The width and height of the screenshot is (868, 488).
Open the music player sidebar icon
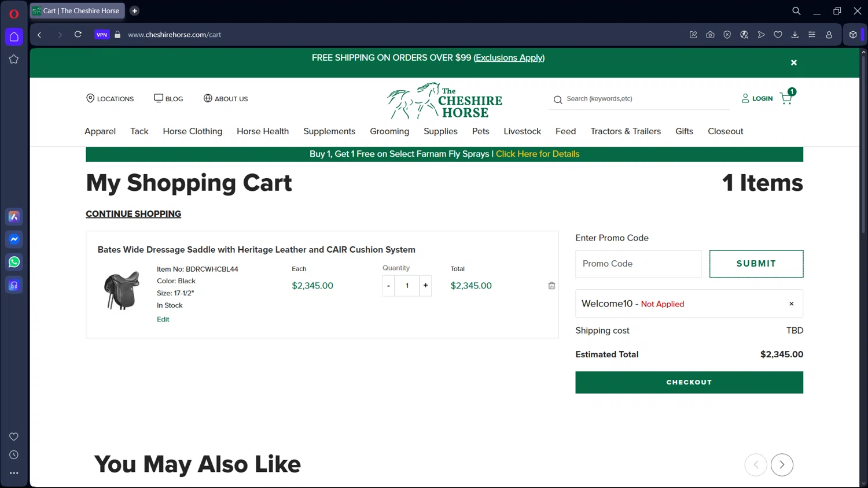pyautogui.click(x=14, y=285)
